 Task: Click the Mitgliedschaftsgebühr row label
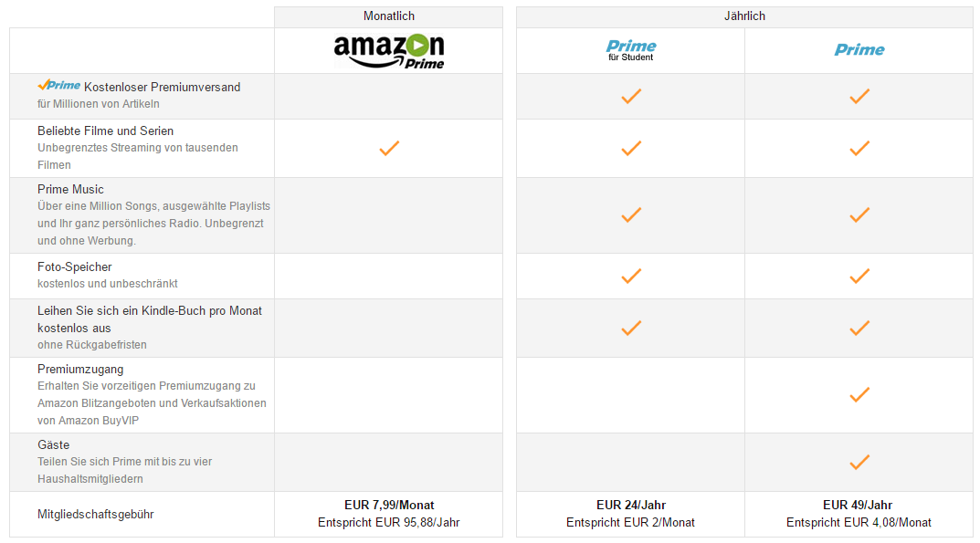click(x=96, y=515)
